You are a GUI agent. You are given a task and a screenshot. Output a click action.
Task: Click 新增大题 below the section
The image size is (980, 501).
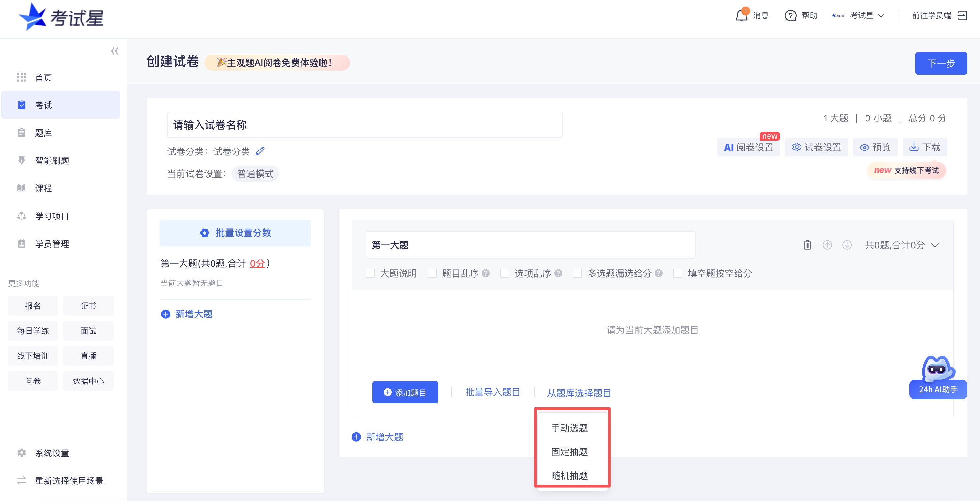pos(377,437)
